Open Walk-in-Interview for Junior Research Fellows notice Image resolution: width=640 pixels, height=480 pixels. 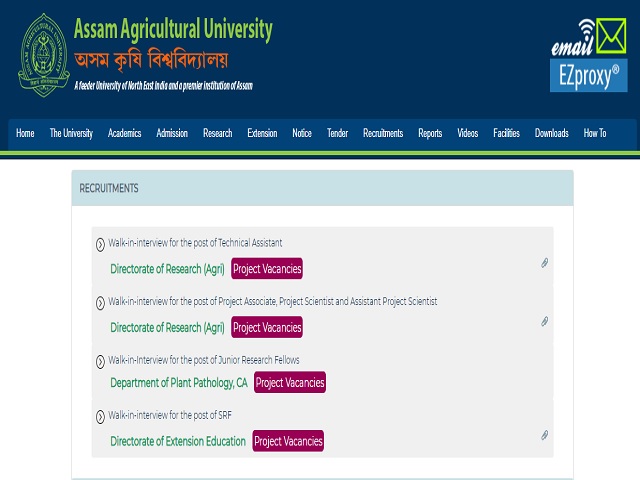pyautogui.click(x=204, y=360)
